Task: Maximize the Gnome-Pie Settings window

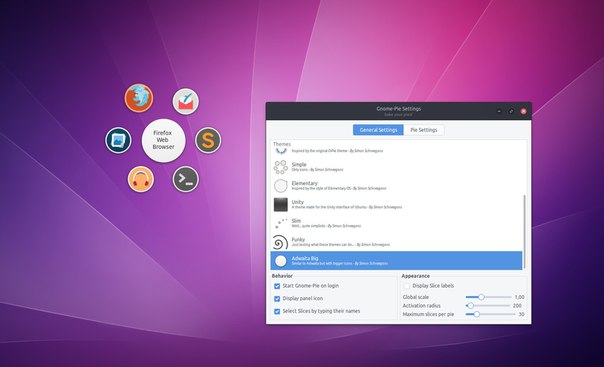Action: [511, 111]
